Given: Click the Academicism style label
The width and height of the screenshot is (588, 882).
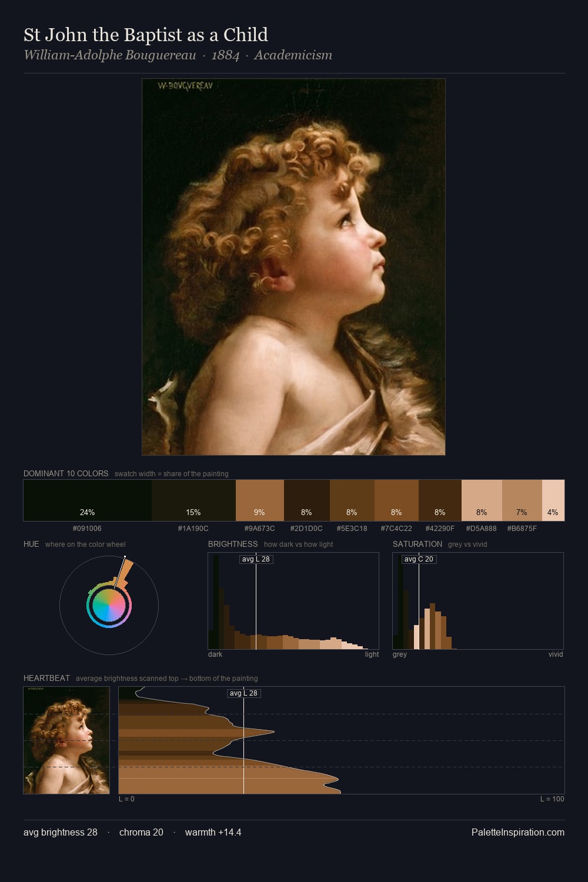Looking at the screenshot, I should (x=293, y=55).
